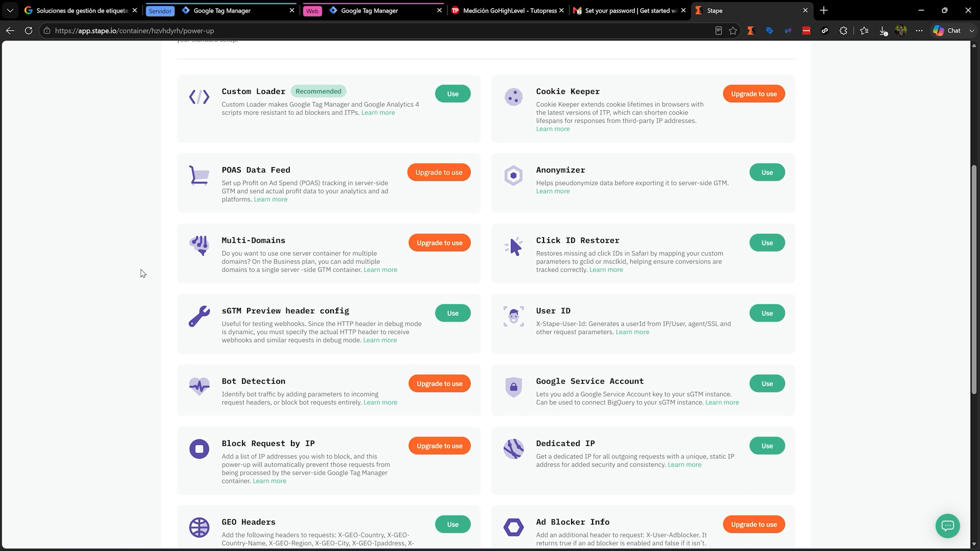Upgrade to use Cookie Keeper
The width and height of the screenshot is (980, 551).
(754, 94)
